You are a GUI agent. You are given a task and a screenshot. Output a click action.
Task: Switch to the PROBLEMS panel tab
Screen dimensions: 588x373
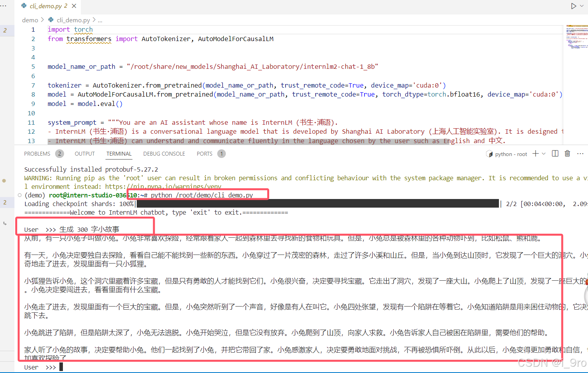point(37,154)
